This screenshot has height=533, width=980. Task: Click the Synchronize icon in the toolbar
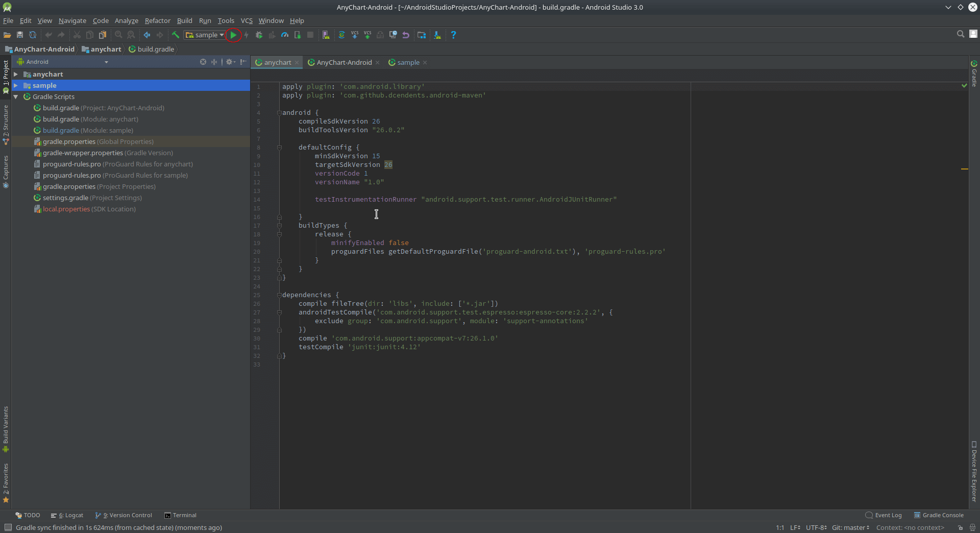(x=33, y=35)
